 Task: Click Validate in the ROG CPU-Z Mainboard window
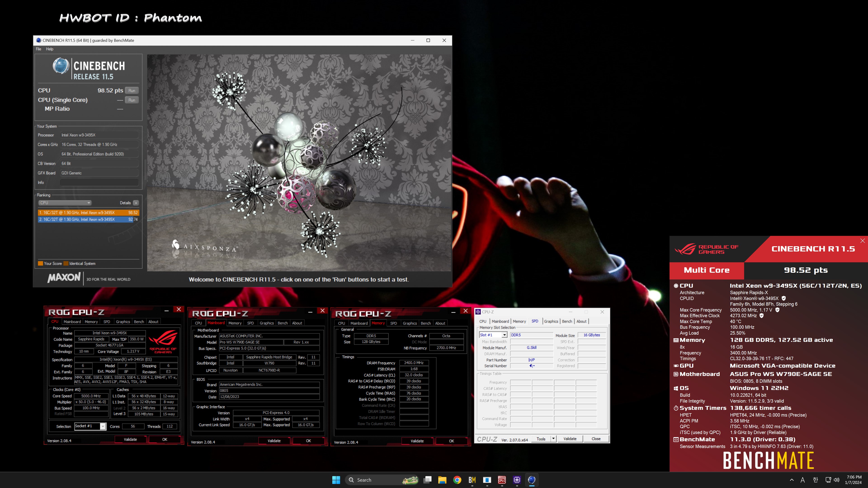point(274,441)
